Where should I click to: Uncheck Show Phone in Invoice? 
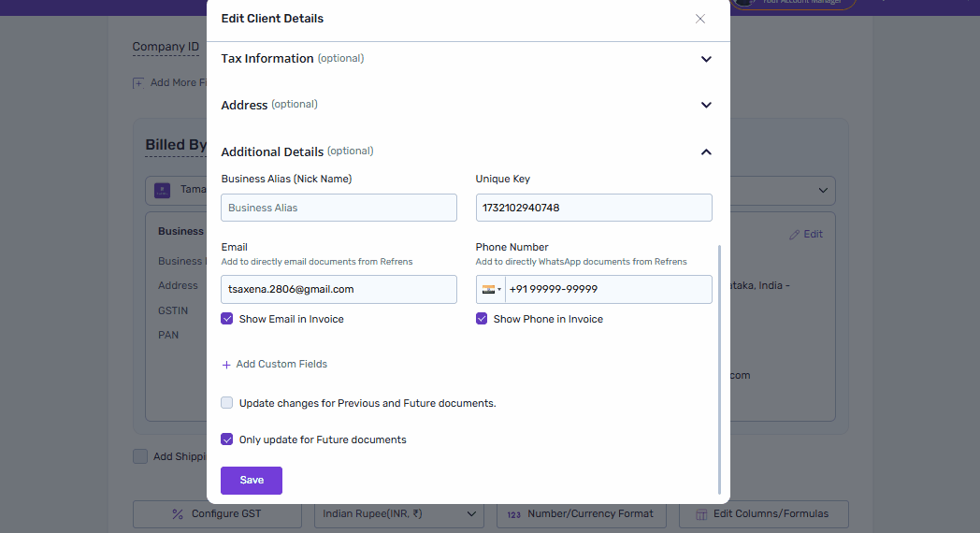(482, 319)
